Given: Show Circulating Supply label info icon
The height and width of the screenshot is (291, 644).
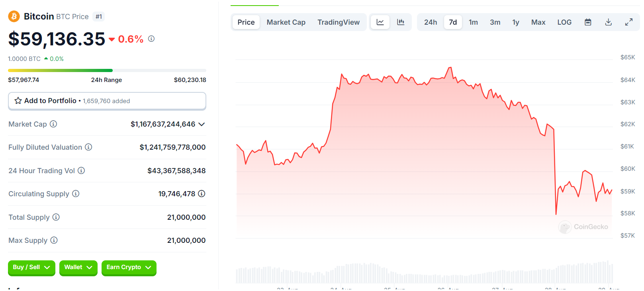Looking at the screenshot, I should point(76,193).
